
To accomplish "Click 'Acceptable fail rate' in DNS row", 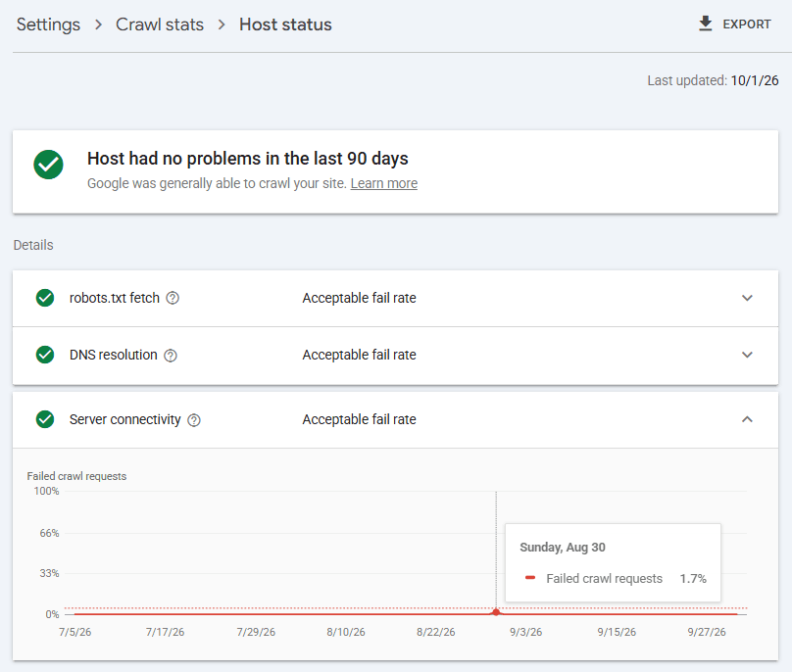I will point(359,355).
